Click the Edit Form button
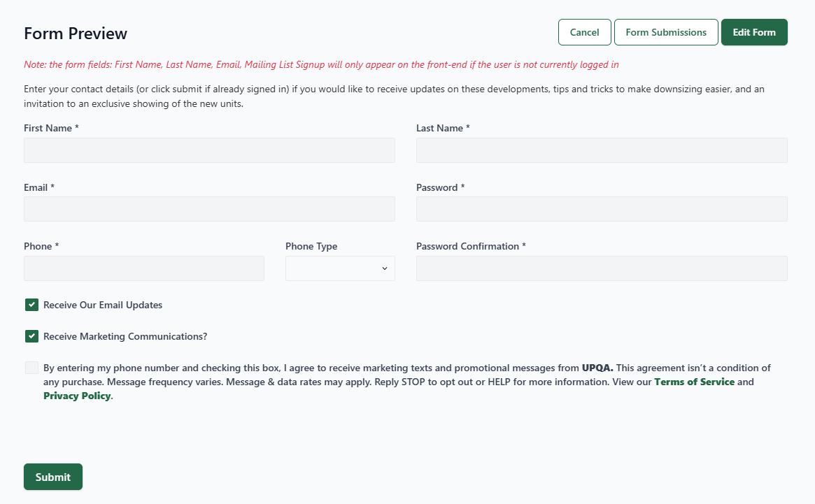815x504 pixels. (754, 31)
